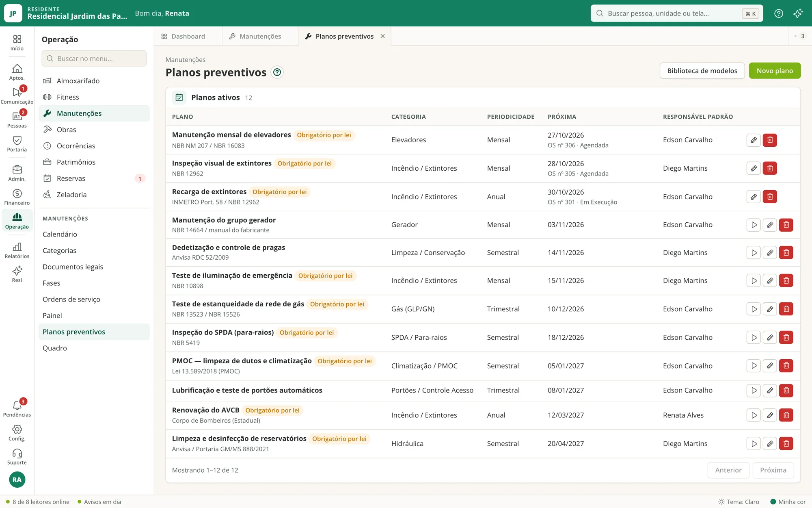Focus the global Buscar pessoa search field
Screen dimensions: 812x508
pos(676,13)
